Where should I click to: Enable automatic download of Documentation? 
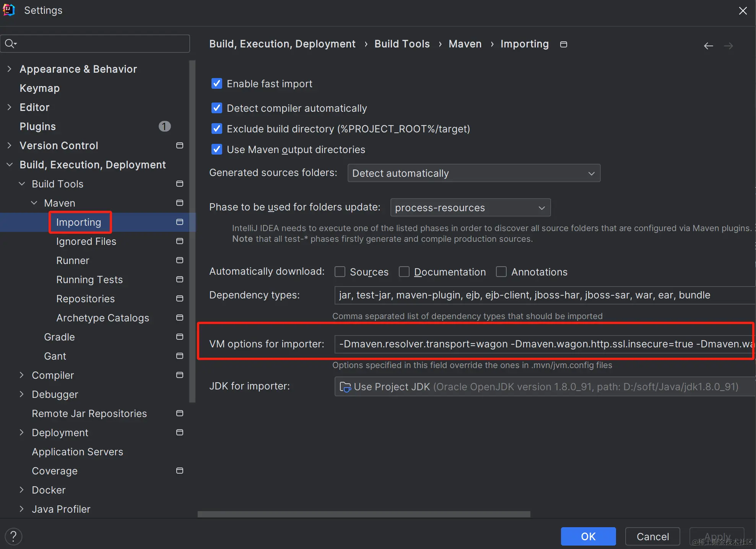coord(404,272)
